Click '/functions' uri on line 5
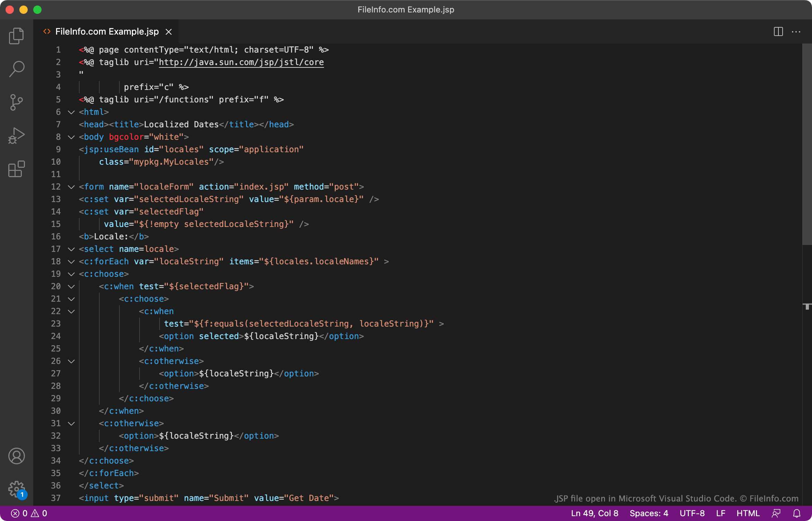The height and width of the screenshot is (521, 812). click(186, 100)
